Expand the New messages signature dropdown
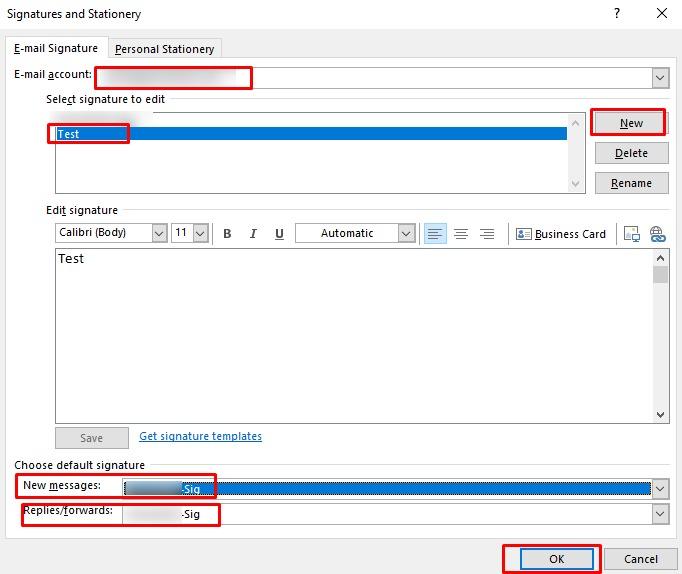This screenshot has width=682, height=574. (660, 489)
